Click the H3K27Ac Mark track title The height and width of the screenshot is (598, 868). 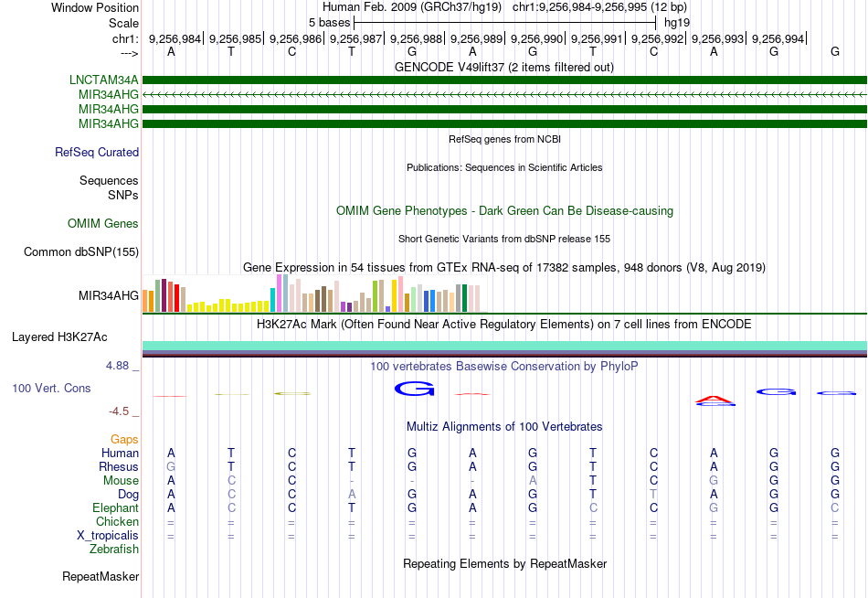click(504, 325)
